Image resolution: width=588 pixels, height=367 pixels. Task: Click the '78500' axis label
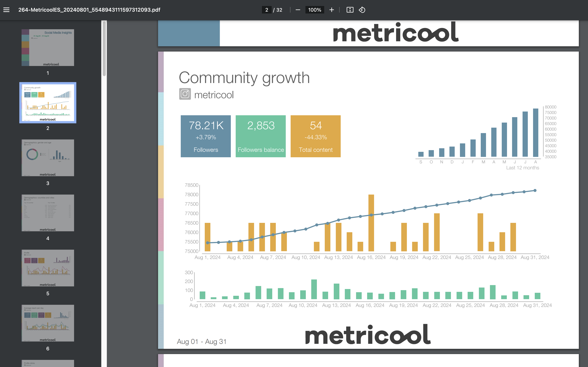click(192, 185)
